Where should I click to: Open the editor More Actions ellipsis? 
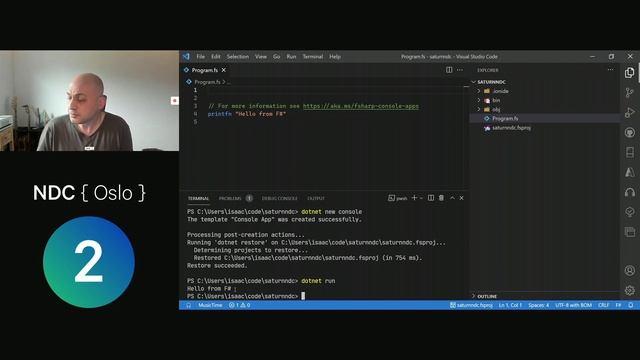[x=460, y=70]
